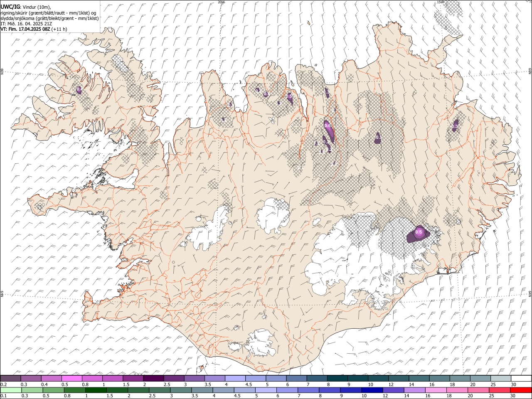The width and height of the screenshot is (532, 399).
Task: Click the '0.5' value on the southeast glacier
Action: [419, 232]
